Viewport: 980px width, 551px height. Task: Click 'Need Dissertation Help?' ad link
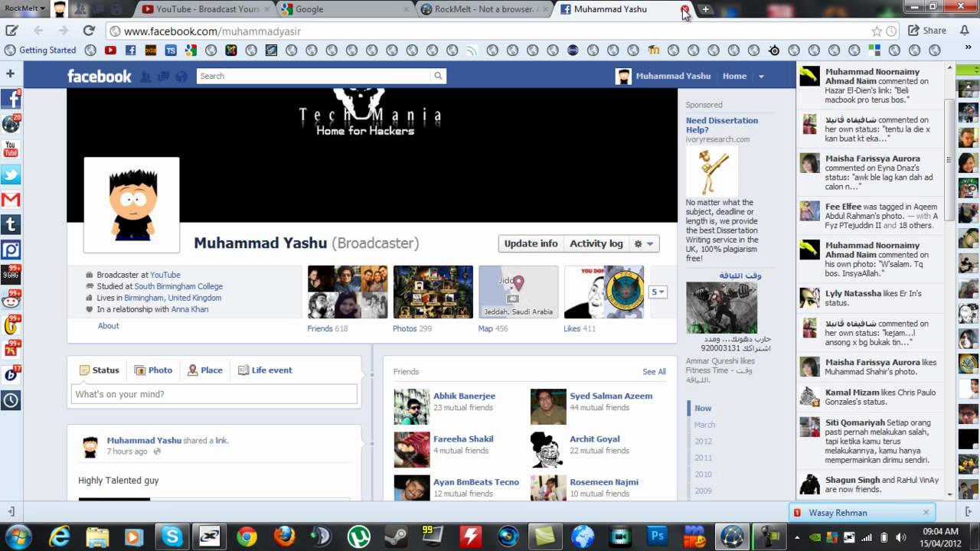pos(721,125)
